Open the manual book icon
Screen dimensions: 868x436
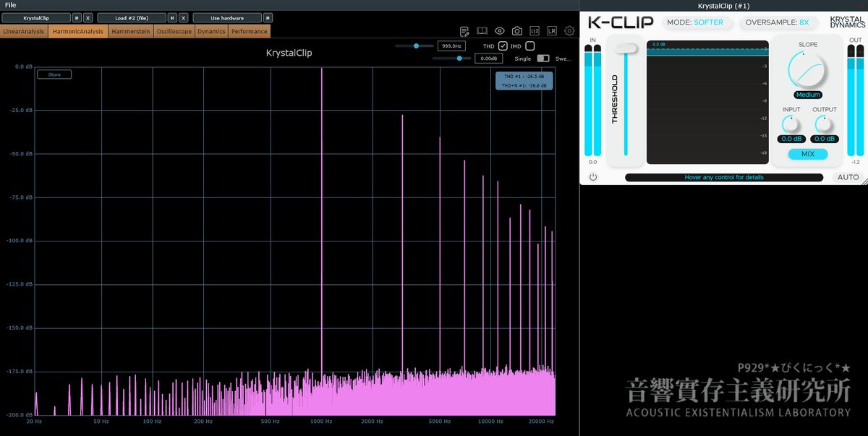pyautogui.click(x=482, y=31)
